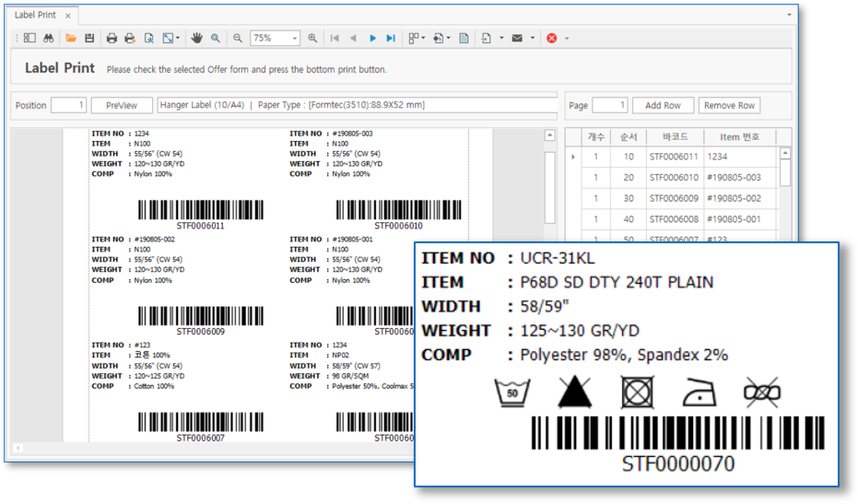Click the Remove Row button
Screen dimensions: 858x504
coord(728,105)
